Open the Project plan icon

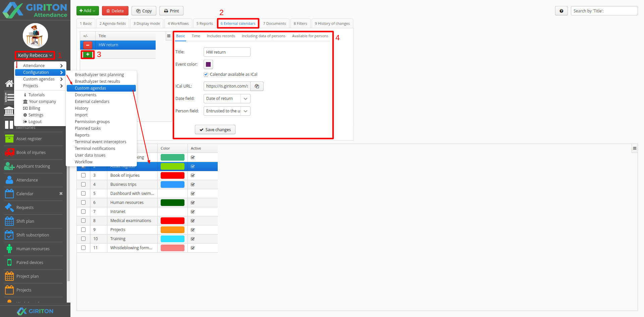[9, 276]
